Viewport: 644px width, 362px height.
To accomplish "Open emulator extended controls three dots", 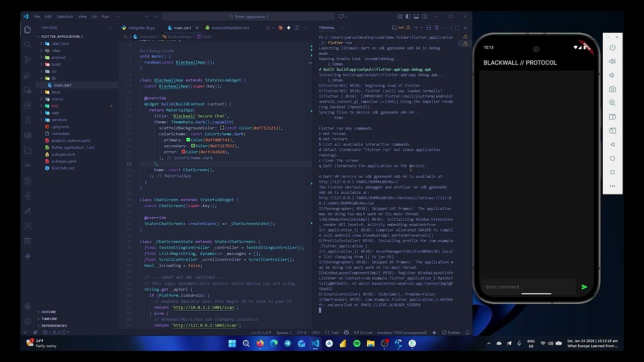I will tap(612, 186).
